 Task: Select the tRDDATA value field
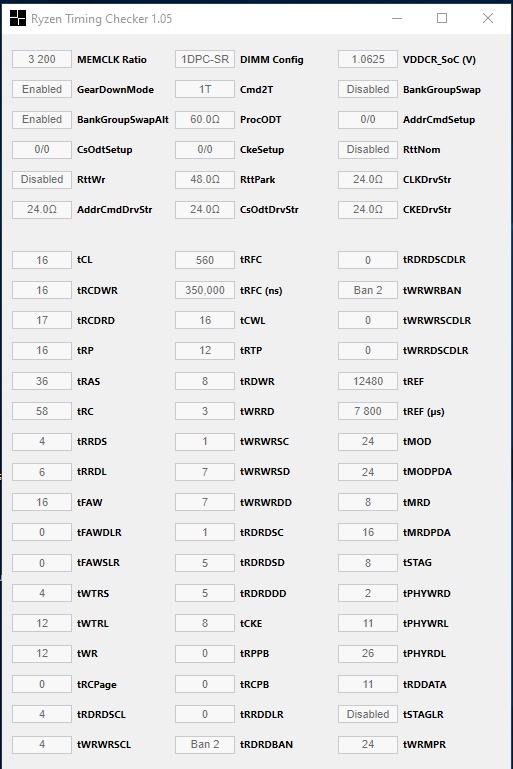pos(368,684)
